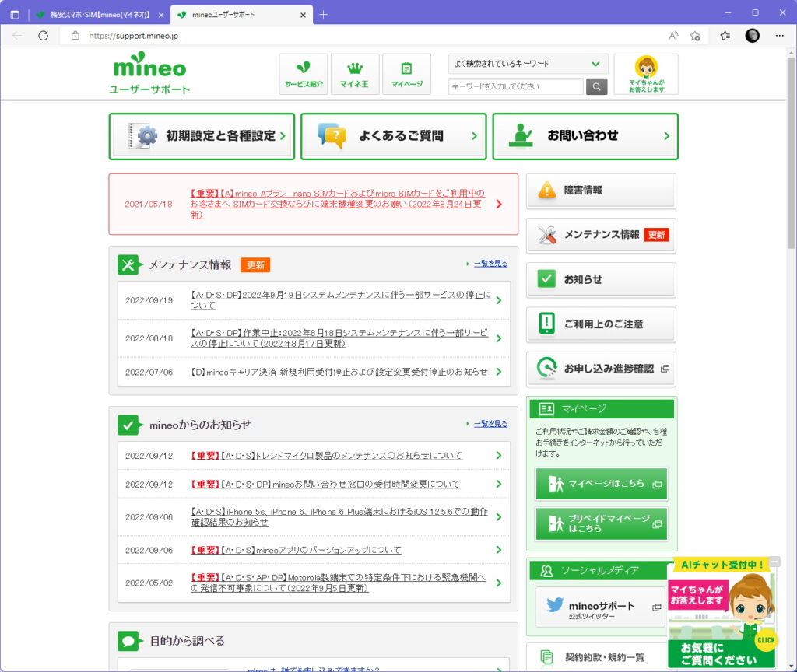Viewport: 797px width, 672px height.
Task: Open マイちゃんがお答えします avatar button
Action: click(646, 74)
